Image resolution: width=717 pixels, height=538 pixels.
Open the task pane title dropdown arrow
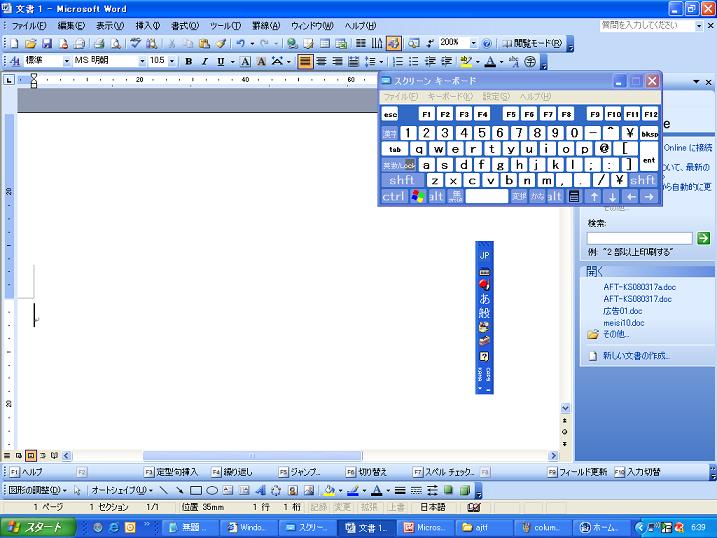696,82
